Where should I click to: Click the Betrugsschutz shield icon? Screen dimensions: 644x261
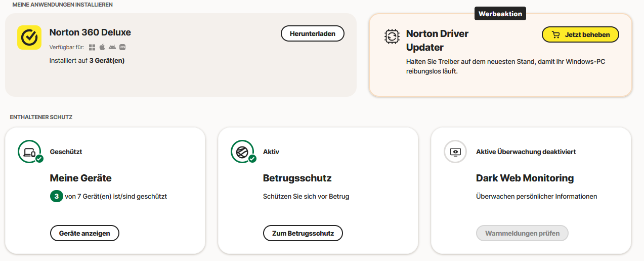[x=243, y=152]
